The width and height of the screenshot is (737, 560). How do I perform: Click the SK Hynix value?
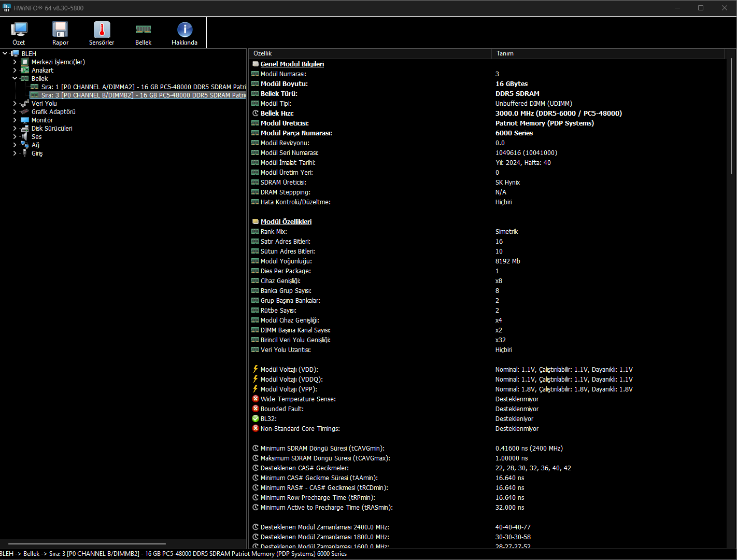pos(508,182)
